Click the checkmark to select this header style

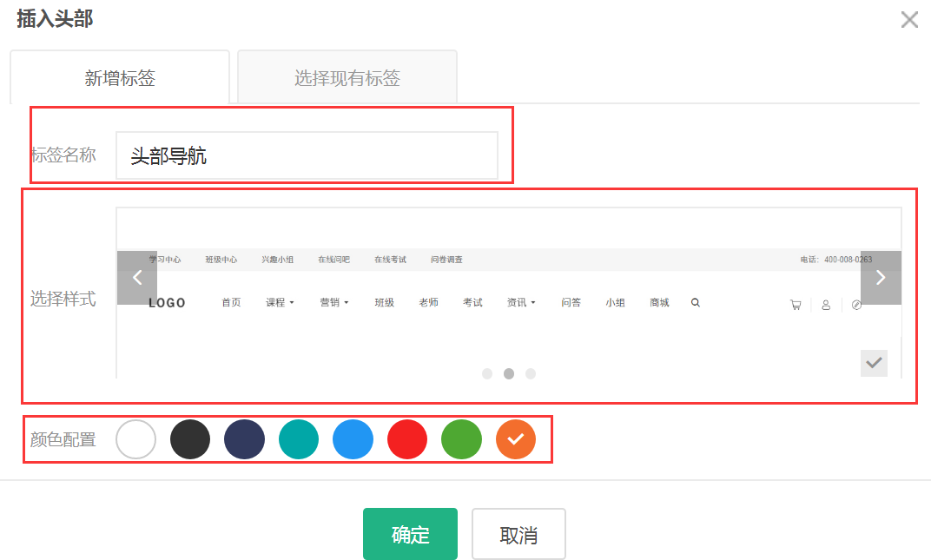[x=874, y=363]
